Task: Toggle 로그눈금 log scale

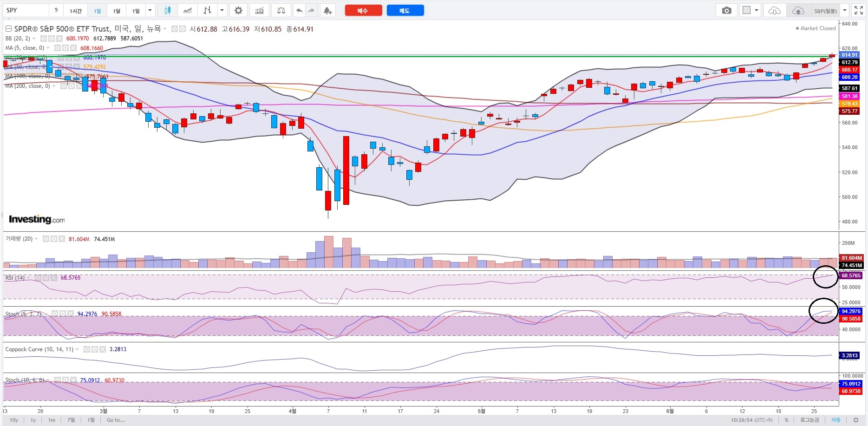Action: point(809,420)
